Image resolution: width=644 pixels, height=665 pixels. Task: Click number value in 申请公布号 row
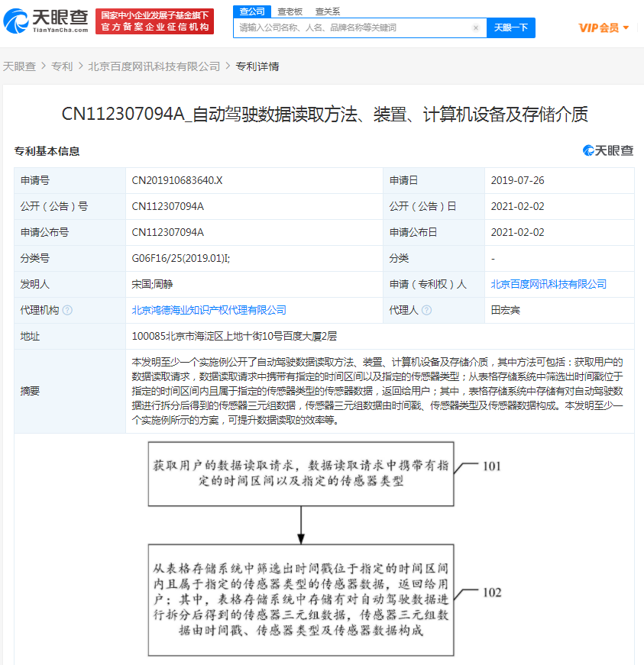click(x=167, y=232)
